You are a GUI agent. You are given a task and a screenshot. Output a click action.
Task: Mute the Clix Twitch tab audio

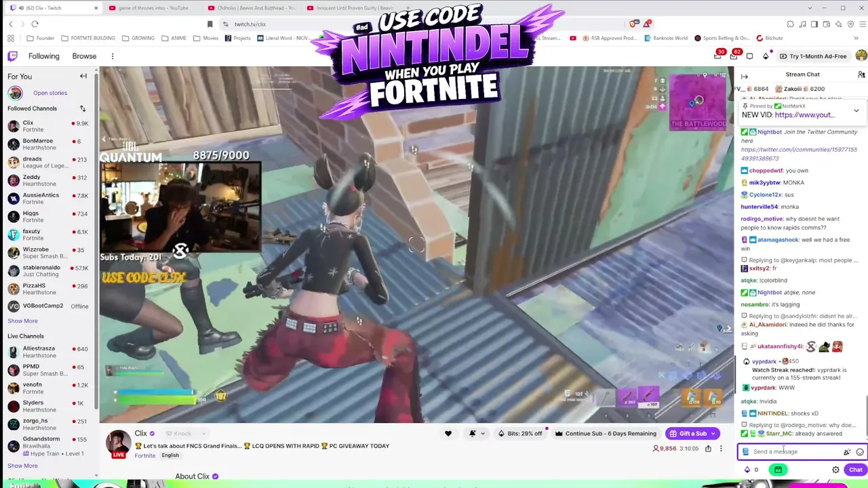pos(22,8)
